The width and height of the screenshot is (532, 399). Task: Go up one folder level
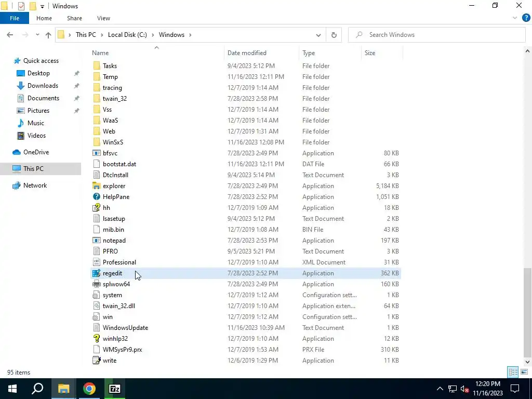point(48,35)
